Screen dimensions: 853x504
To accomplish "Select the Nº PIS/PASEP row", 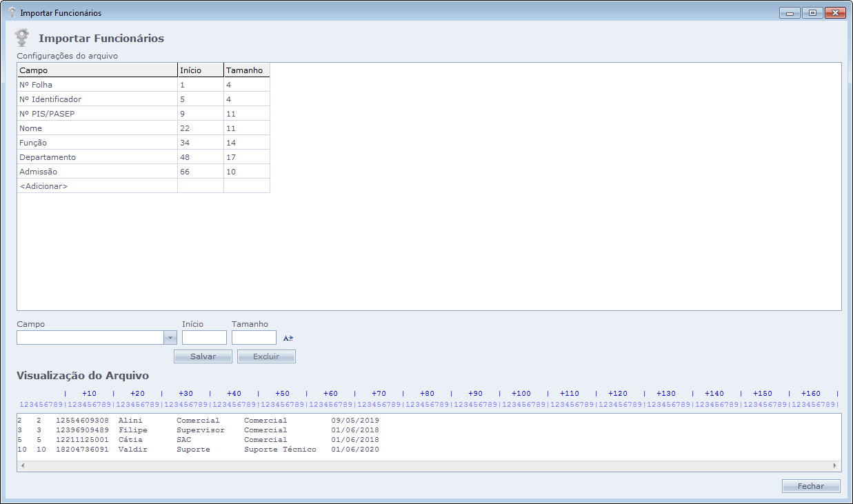I will 97,114.
